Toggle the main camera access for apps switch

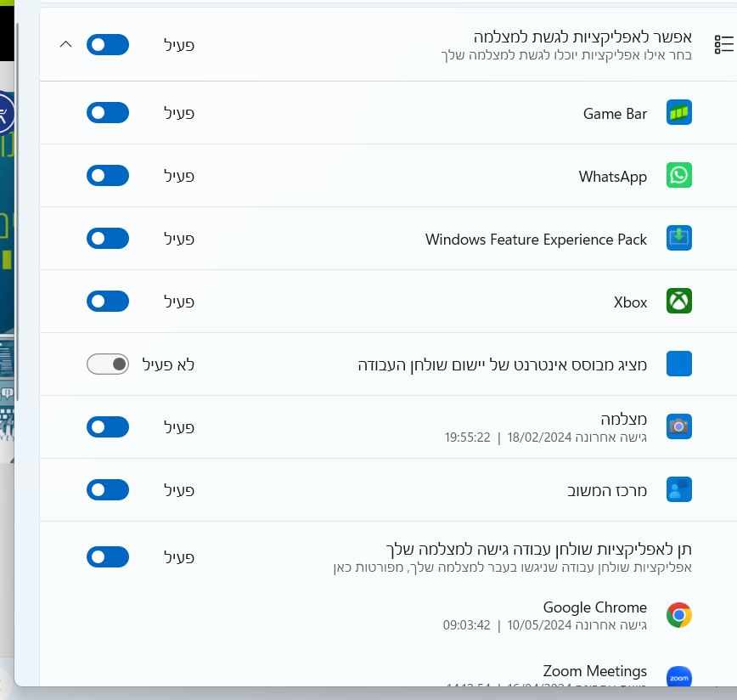point(108,45)
